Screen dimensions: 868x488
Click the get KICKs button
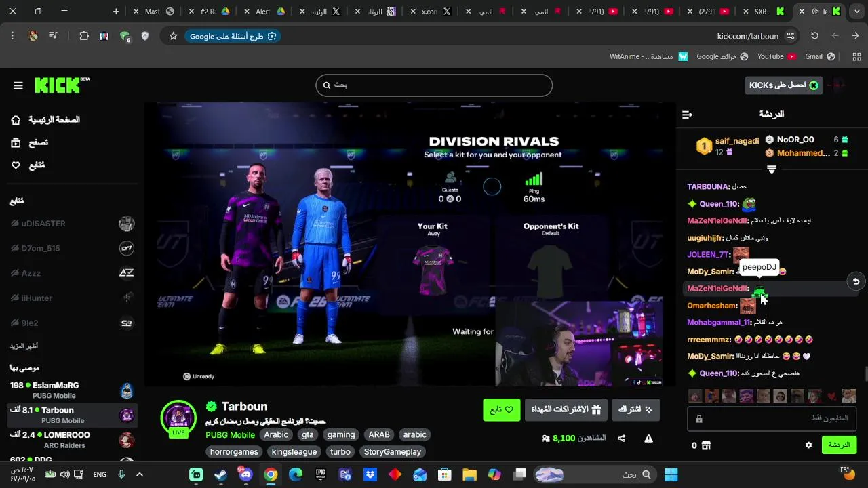783,85
